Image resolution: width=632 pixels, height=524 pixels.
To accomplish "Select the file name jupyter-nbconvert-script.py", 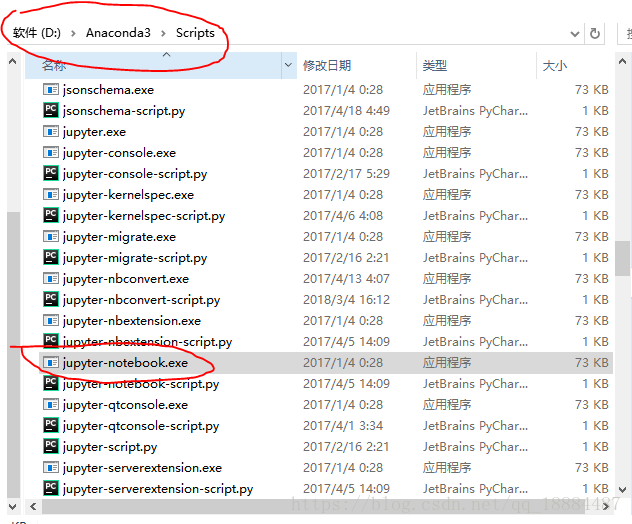I will click(141, 300).
